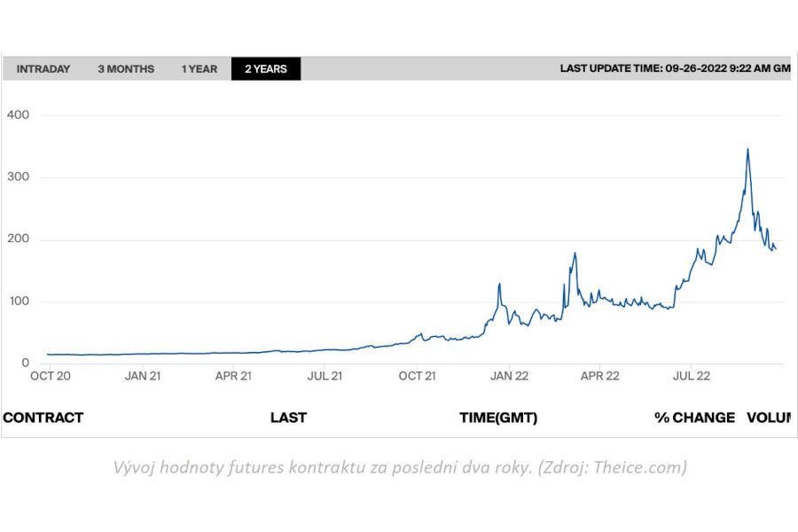798x532 pixels.
Task: Click the partially visible VOLUME column header
Action: click(x=768, y=418)
